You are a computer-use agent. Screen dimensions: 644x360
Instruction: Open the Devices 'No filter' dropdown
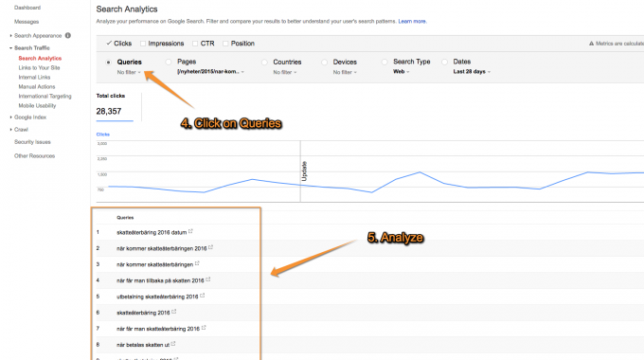pyautogui.click(x=345, y=72)
